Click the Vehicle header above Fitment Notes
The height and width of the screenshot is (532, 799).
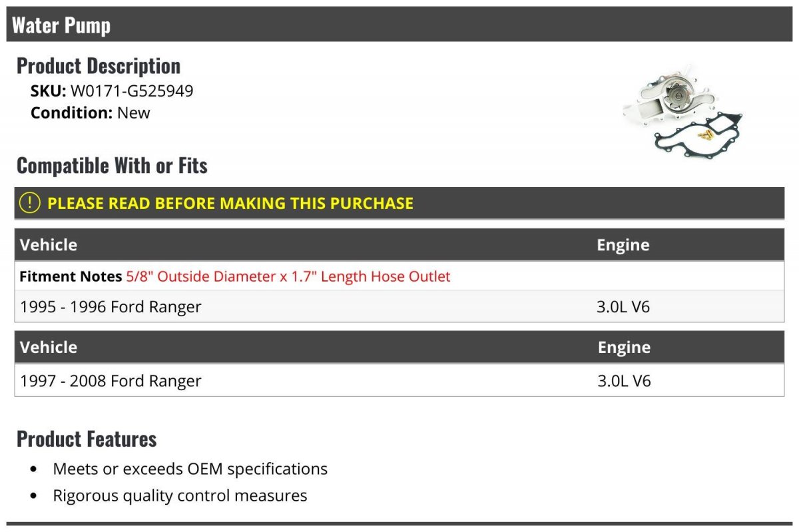coord(49,245)
